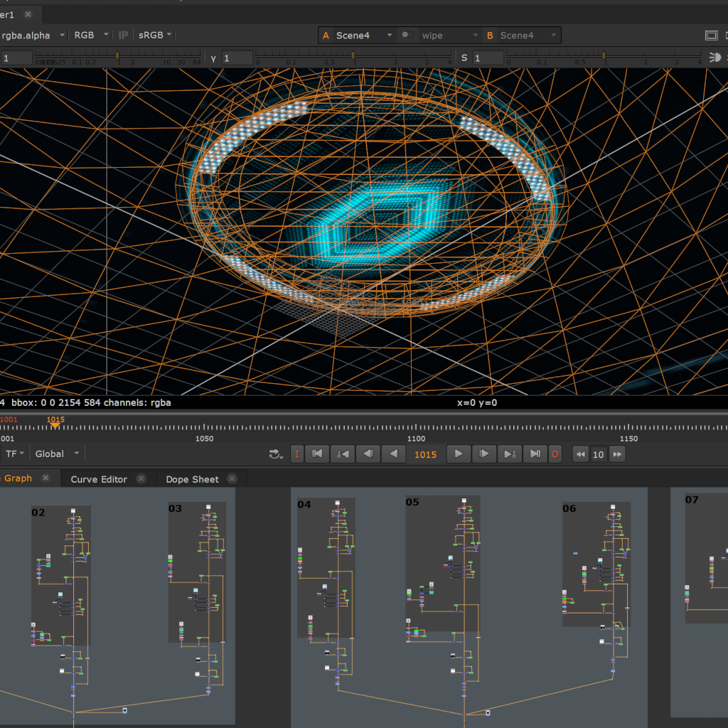The width and height of the screenshot is (728, 728).
Task: Go to the previous keyframe
Action: [x=343, y=454]
